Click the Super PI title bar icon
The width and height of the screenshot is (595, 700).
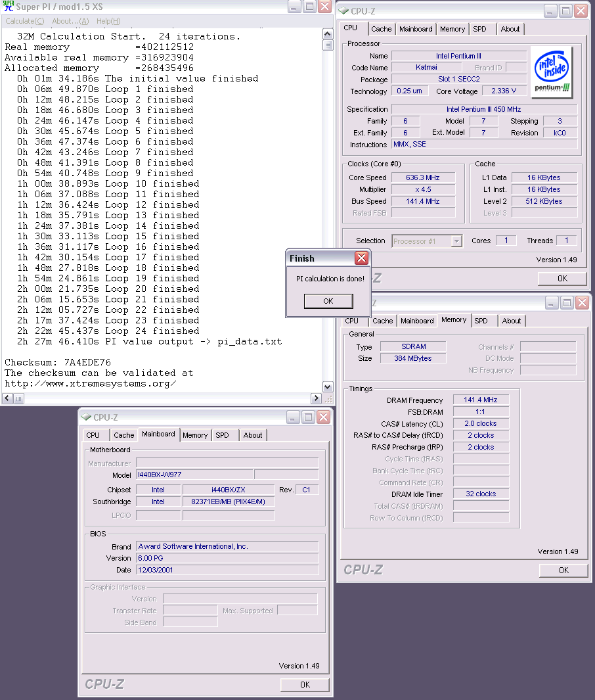pyautogui.click(x=8, y=7)
